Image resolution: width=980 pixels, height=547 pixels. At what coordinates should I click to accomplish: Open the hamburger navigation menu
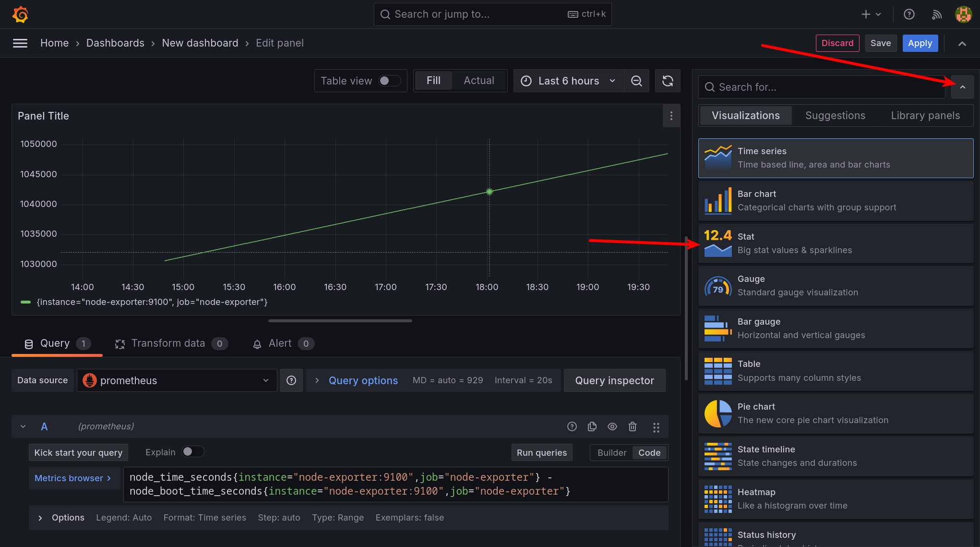20,43
